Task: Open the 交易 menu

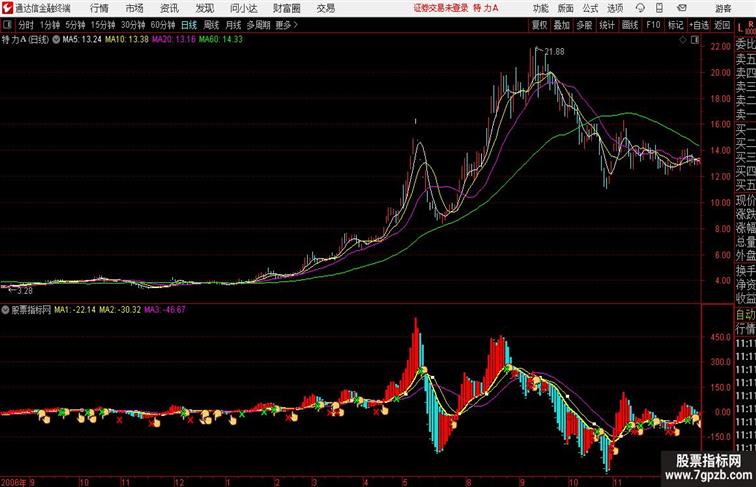Action: 326,8
